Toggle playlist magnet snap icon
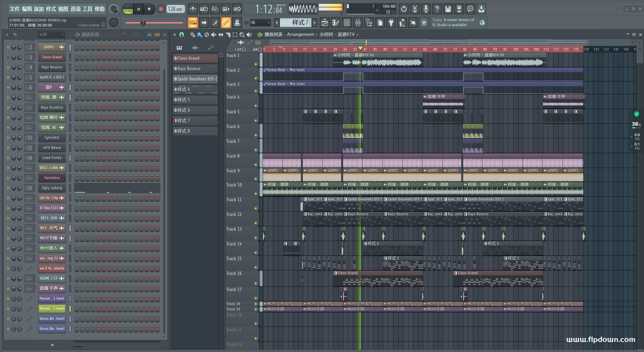Viewport: 644px width, 352px height. click(181, 35)
